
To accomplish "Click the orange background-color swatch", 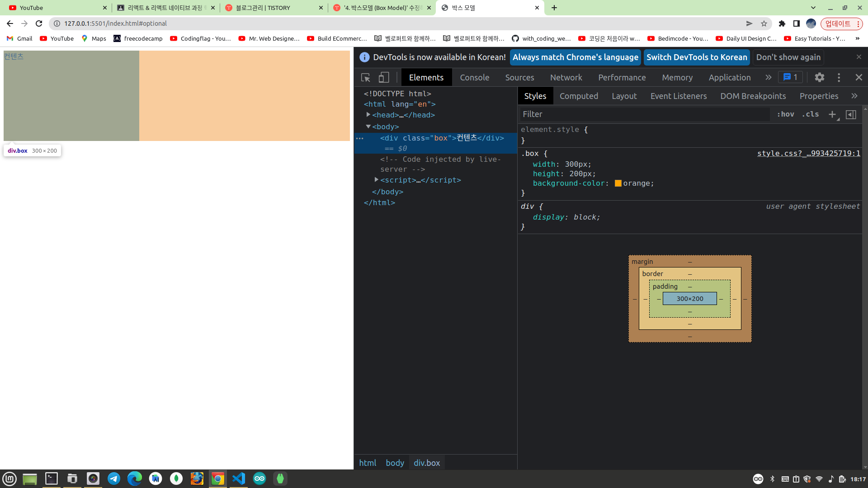I will pos(618,183).
